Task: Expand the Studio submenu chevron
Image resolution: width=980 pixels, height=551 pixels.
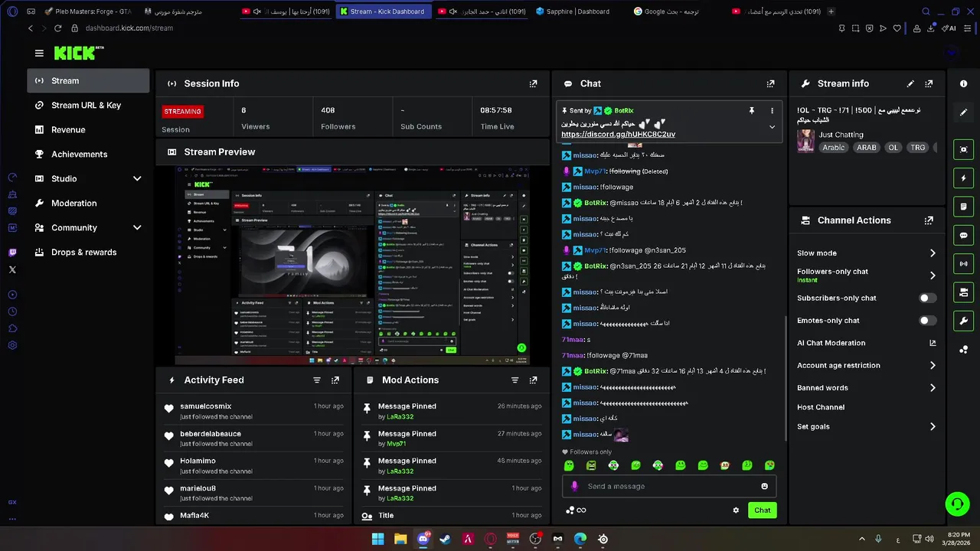Action: [137, 178]
